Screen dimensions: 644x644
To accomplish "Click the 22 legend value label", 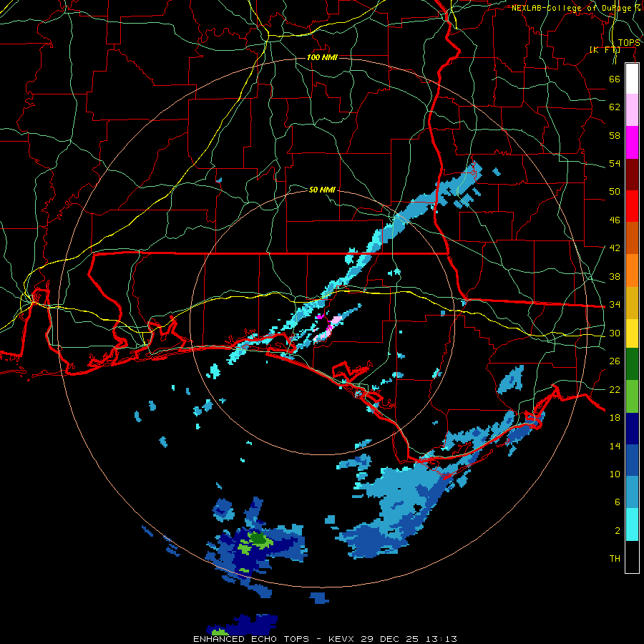I will click(x=615, y=390).
